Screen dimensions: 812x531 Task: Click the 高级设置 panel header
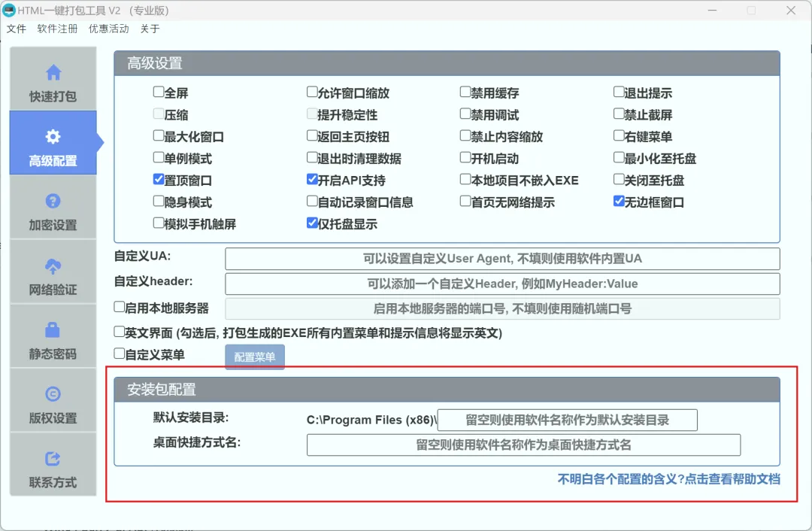pos(447,63)
